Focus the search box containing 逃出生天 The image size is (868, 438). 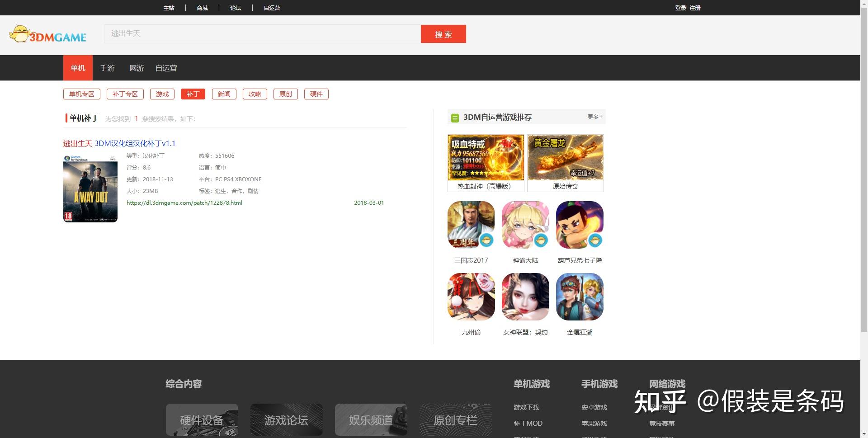(x=262, y=34)
